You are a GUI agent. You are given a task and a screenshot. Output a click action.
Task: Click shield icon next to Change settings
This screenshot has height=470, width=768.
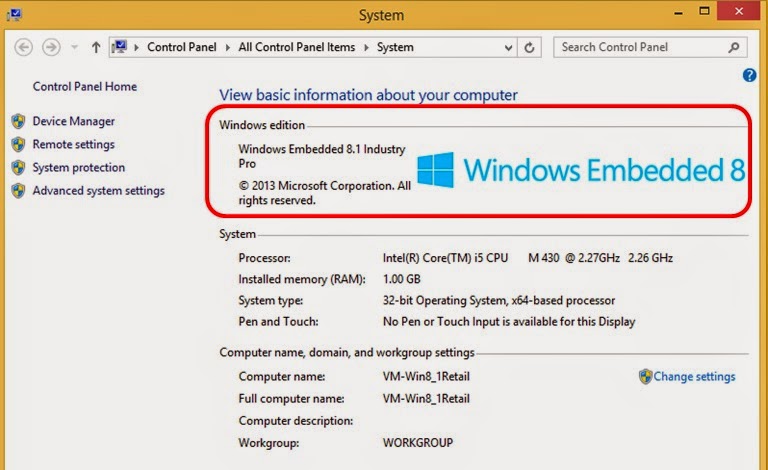646,376
